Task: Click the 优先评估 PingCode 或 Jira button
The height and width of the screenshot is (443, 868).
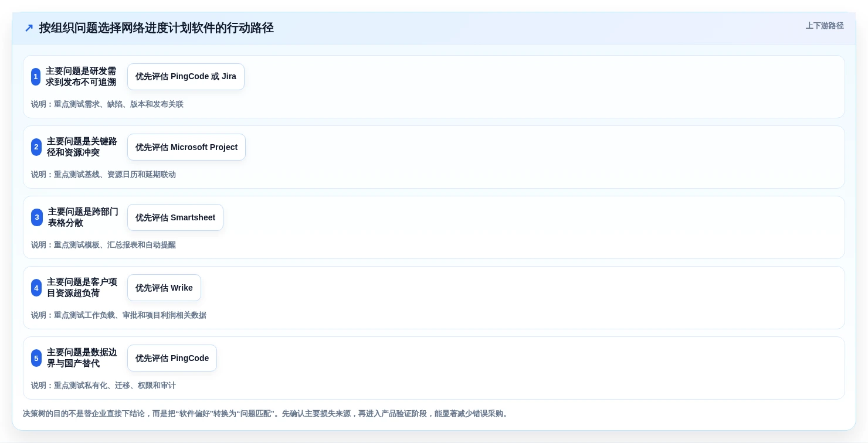Action: pyautogui.click(x=186, y=77)
